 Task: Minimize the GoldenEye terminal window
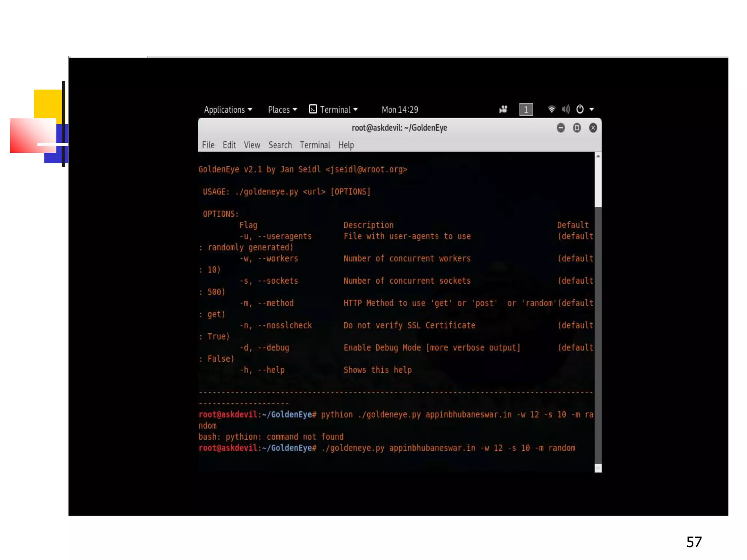[x=561, y=128]
